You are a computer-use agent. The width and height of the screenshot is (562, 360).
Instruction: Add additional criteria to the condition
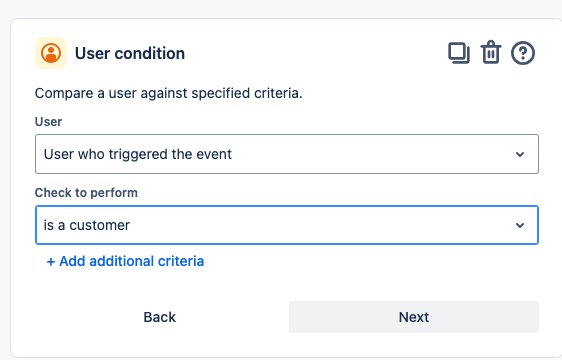click(125, 261)
